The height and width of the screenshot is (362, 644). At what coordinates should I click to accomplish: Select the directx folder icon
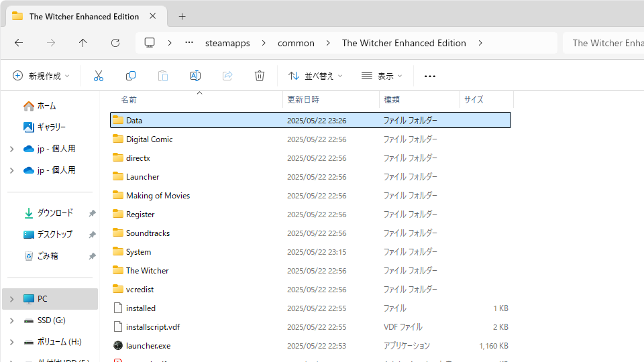(x=118, y=158)
